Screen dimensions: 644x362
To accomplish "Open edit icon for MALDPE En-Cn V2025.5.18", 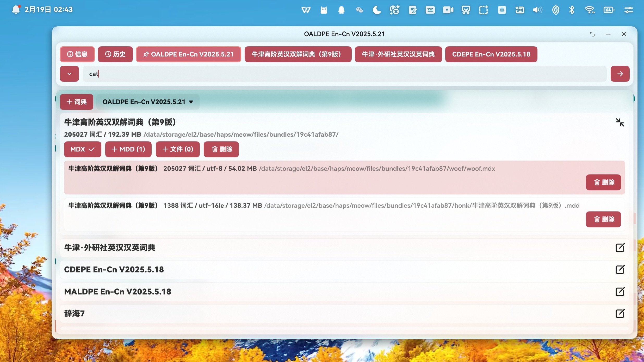I will (x=620, y=291).
